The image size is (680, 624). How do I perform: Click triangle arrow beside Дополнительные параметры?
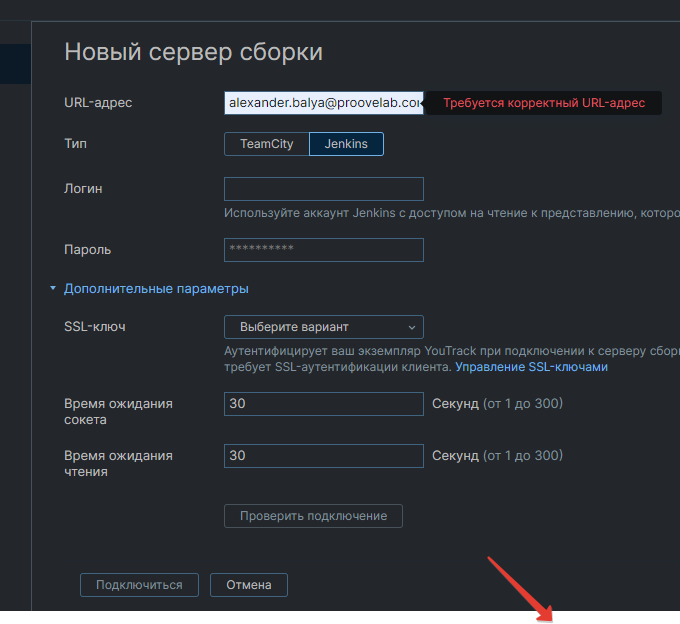53,289
